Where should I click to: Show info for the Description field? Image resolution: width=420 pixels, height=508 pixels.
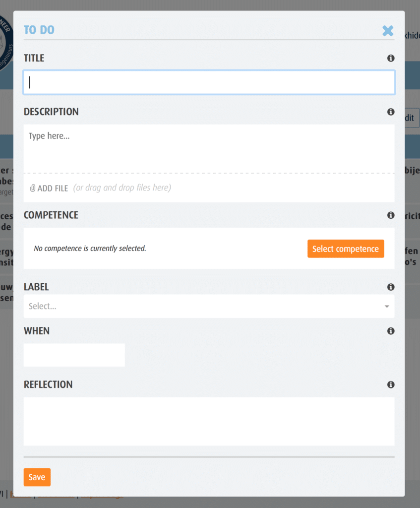pos(391,112)
